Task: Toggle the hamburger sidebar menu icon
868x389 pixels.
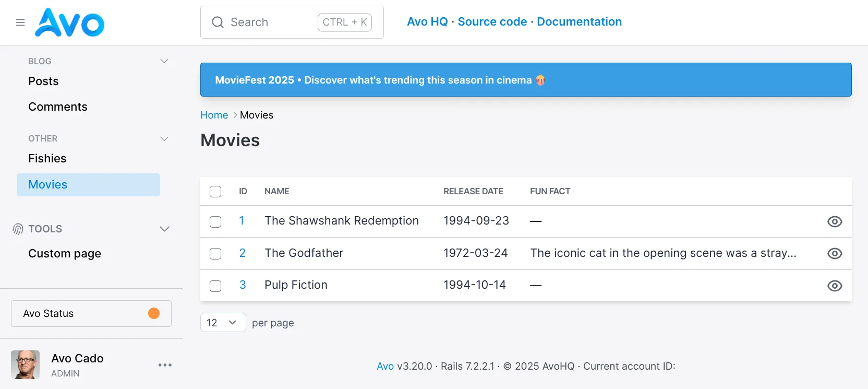Action: coord(20,22)
